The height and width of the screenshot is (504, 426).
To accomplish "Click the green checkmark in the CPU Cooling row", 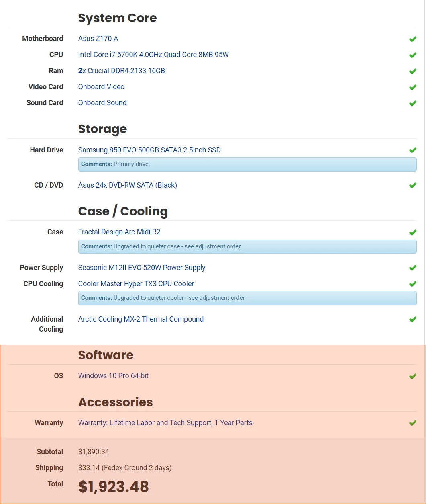I will [x=412, y=284].
